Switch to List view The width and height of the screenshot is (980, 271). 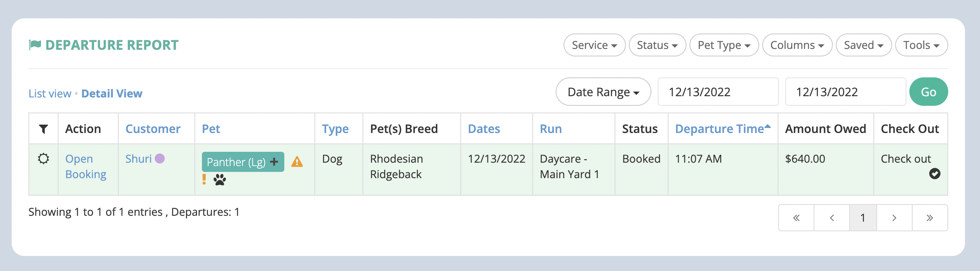pos(50,94)
